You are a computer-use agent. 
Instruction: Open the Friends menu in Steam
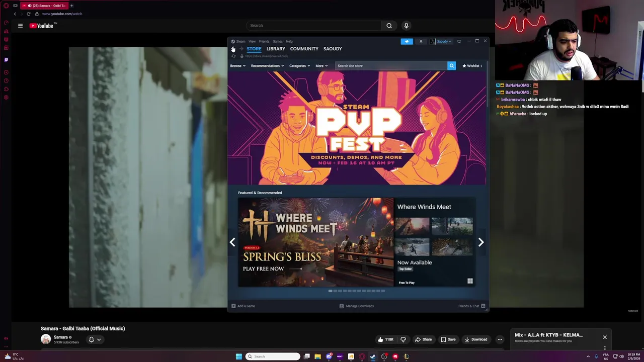(264, 41)
